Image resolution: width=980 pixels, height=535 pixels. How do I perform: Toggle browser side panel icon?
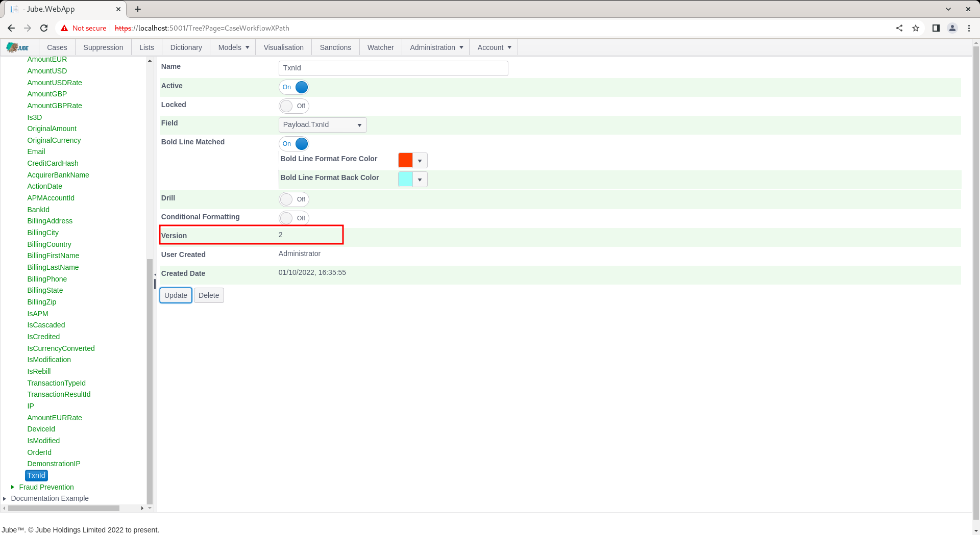point(936,28)
